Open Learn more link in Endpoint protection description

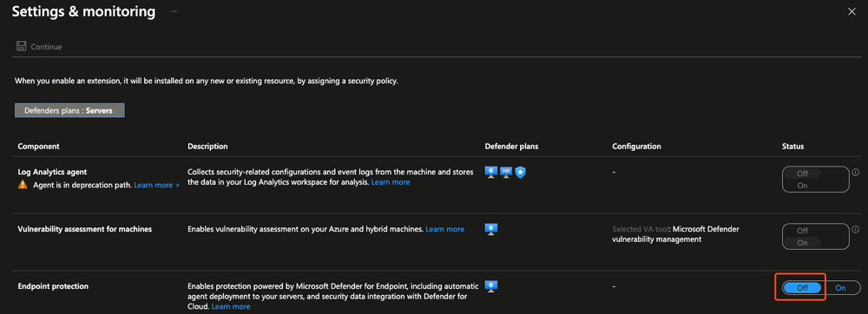coord(231,306)
